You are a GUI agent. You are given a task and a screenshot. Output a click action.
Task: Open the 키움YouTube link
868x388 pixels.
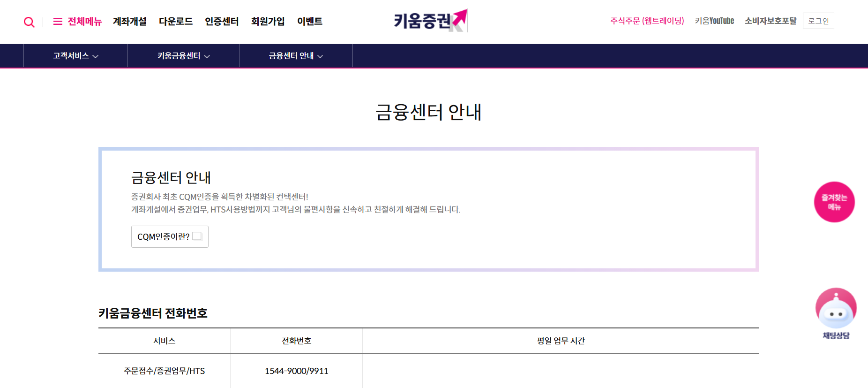click(714, 21)
